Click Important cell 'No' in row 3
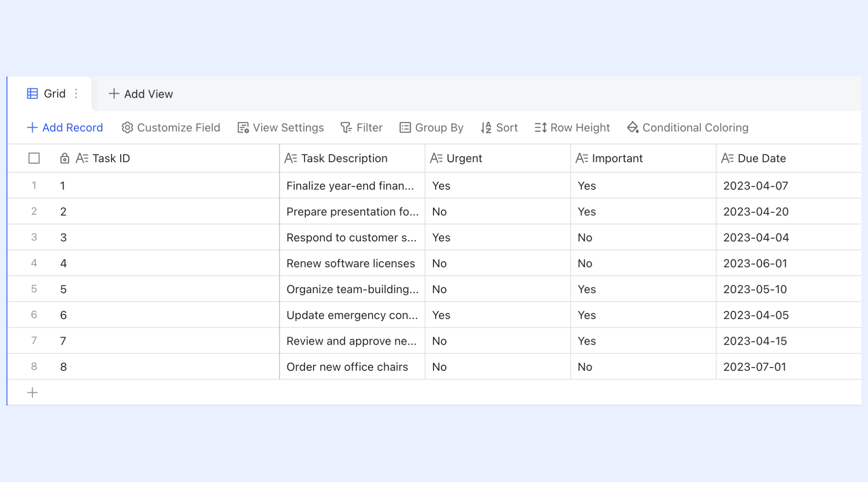 (x=643, y=237)
